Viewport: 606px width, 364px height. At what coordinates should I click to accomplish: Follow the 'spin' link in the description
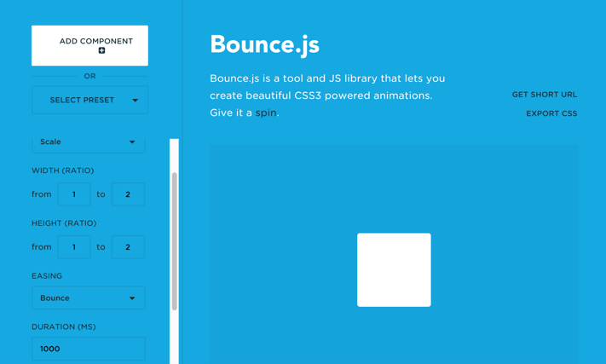(x=266, y=113)
